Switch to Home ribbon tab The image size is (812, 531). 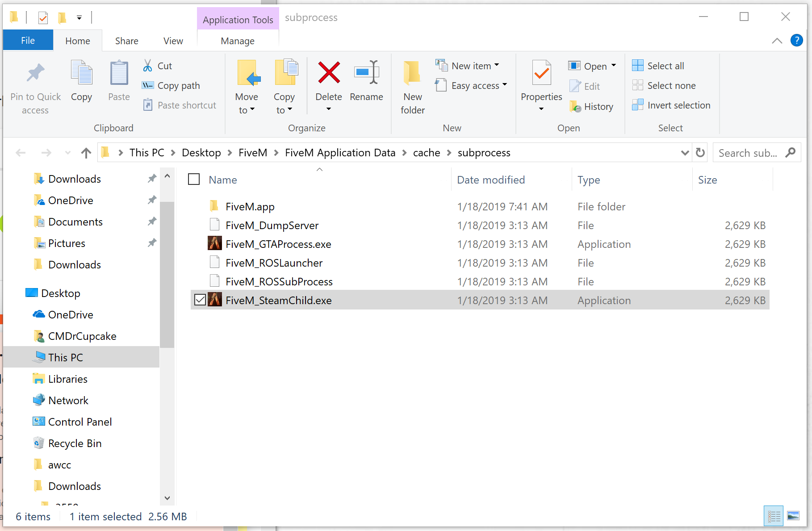click(x=78, y=41)
